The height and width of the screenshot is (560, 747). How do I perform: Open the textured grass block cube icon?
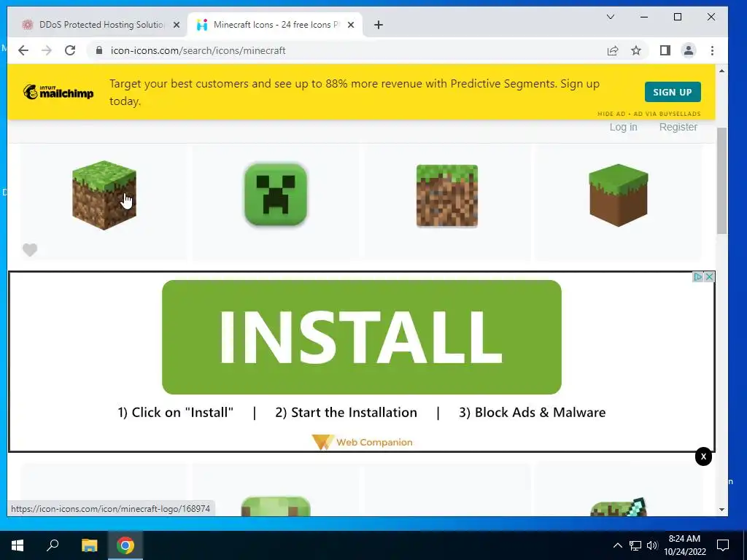[104, 195]
